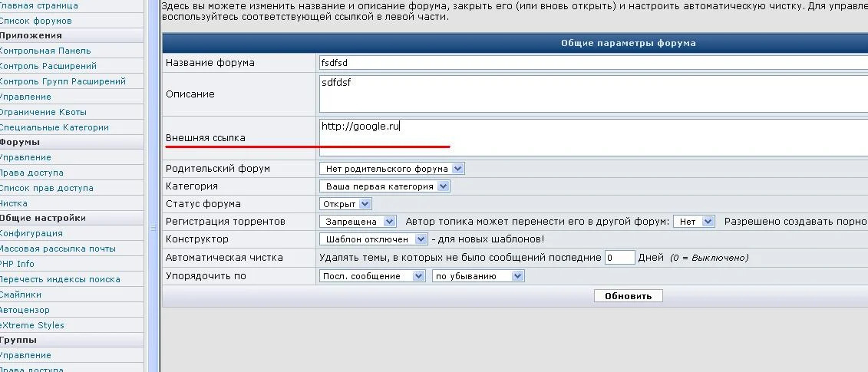Screen dimensions: 868x372
Task: Open Список форумов link in sidebar
Action: [x=35, y=21]
